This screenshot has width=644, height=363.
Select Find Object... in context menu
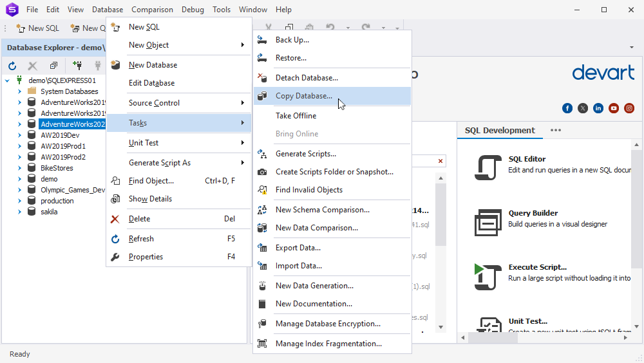[178, 181]
